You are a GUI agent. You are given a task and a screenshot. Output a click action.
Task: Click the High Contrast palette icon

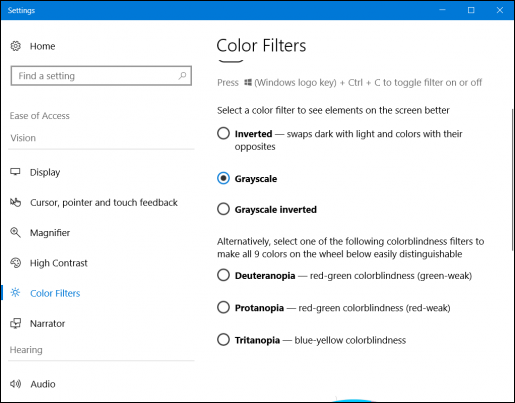(15, 263)
